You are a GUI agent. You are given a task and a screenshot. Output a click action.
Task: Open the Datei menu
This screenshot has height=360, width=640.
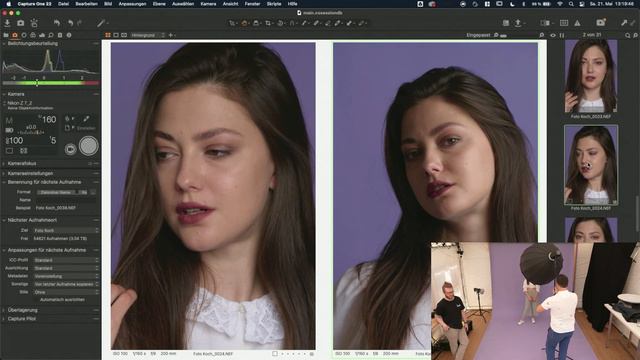[63, 4]
